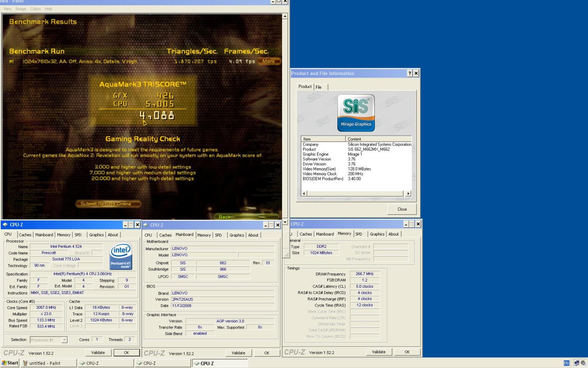Click the Video Memory Clock row in product list

(356, 174)
